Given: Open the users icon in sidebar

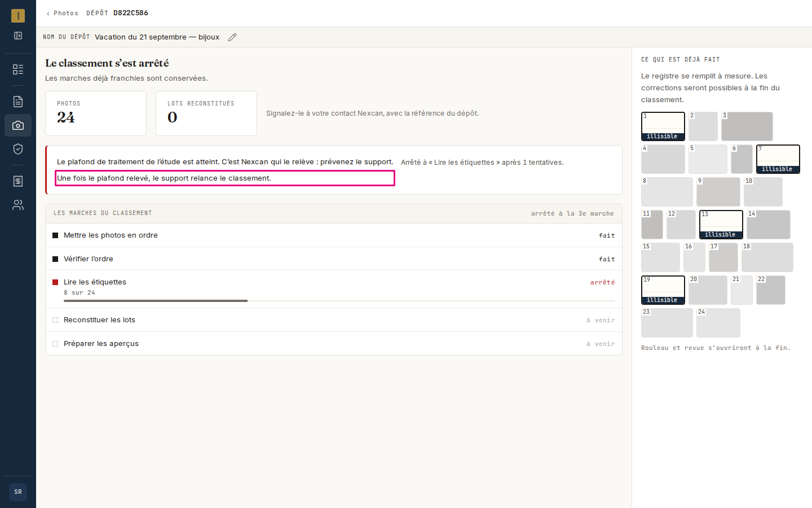Looking at the screenshot, I should tap(18, 205).
